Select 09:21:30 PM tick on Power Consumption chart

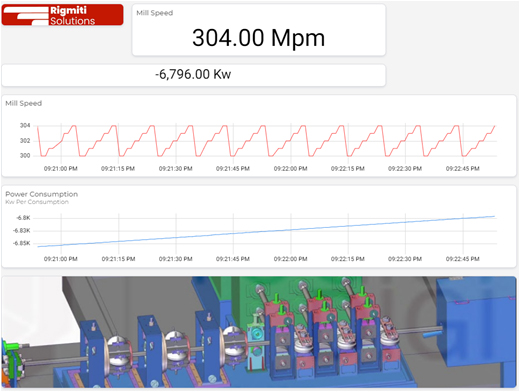click(x=176, y=259)
